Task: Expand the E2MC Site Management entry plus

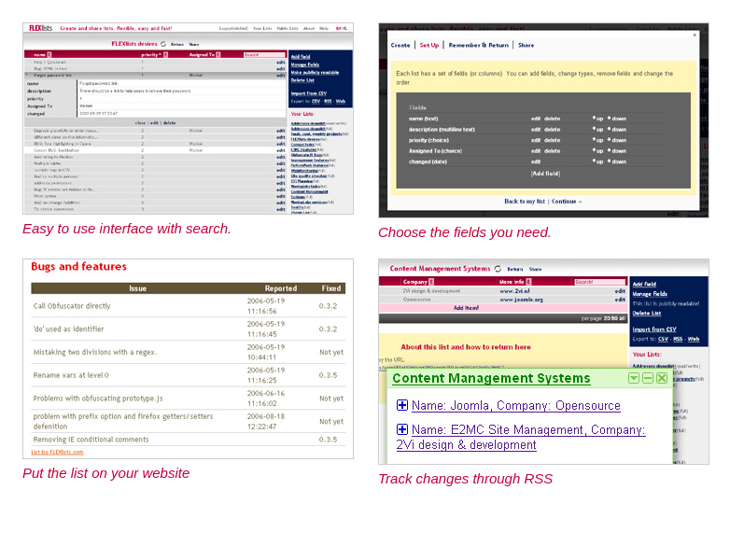Action: click(x=402, y=429)
